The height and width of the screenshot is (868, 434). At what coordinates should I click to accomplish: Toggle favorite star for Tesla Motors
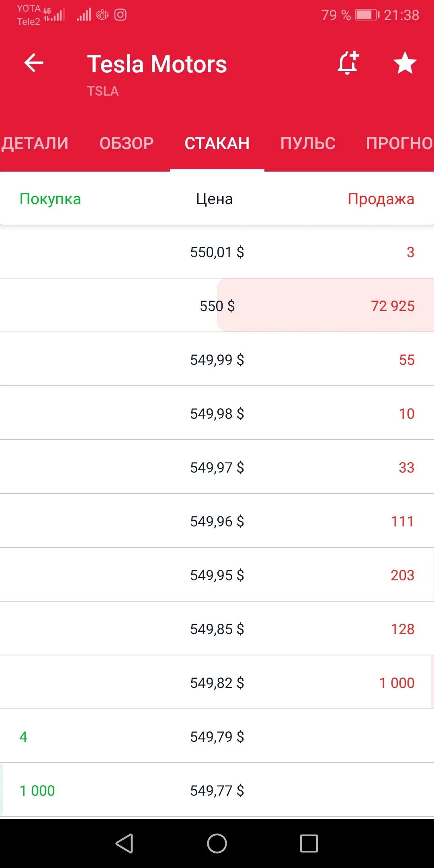(405, 63)
